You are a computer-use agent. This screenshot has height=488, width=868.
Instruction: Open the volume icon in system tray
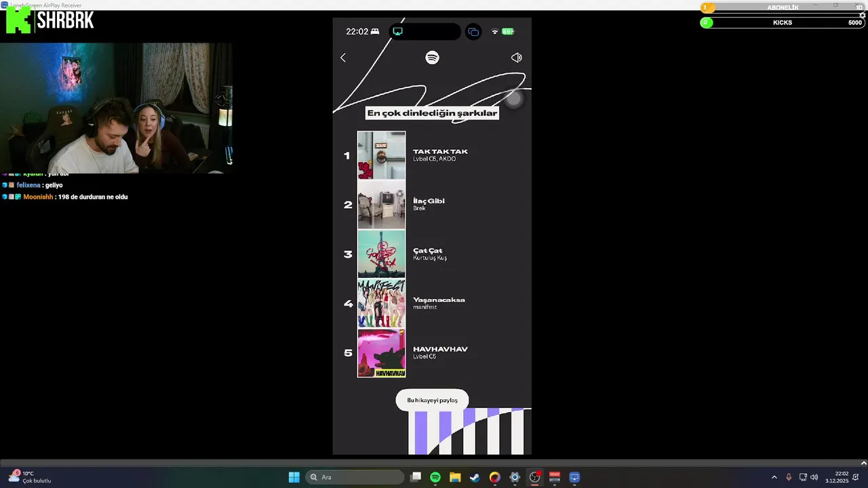(x=814, y=477)
